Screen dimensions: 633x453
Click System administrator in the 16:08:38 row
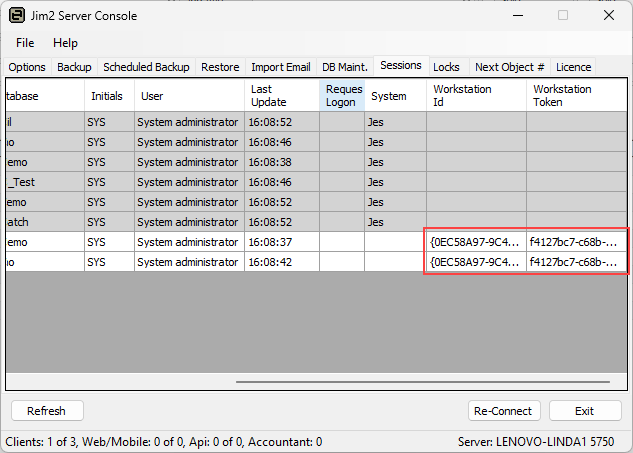pyautogui.click(x=189, y=162)
